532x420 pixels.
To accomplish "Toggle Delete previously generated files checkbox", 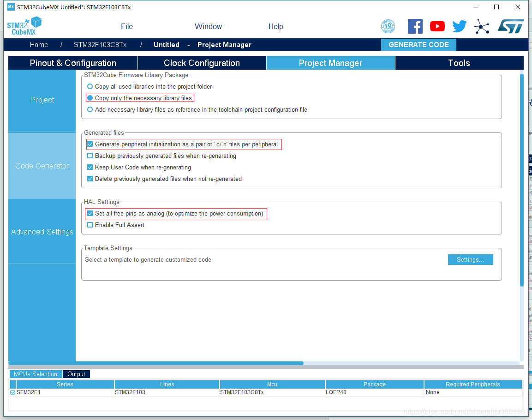I will coord(90,179).
